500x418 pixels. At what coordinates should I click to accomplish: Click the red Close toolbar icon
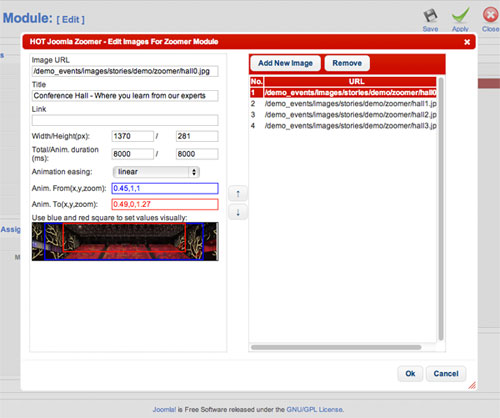(491, 15)
